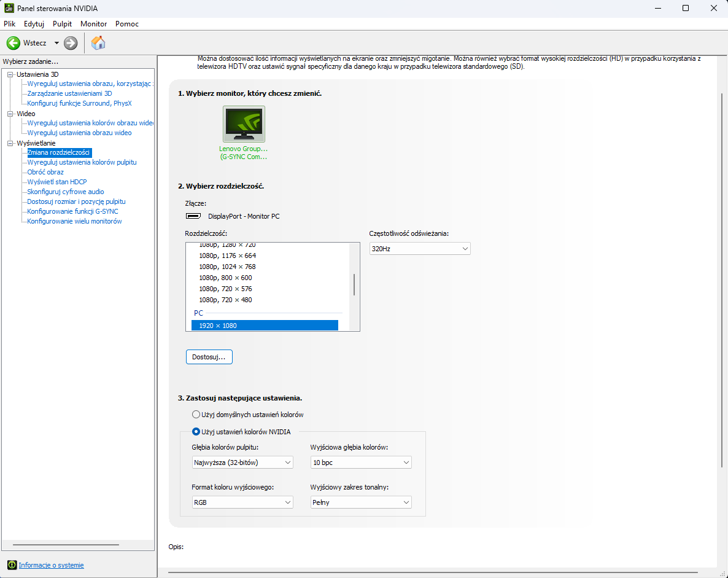Image resolution: width=728 pixels, height=578 pixels.
Task: Select Użyj domyślnych ustawień kolorów radio button
Action: [x=196, y=415]
